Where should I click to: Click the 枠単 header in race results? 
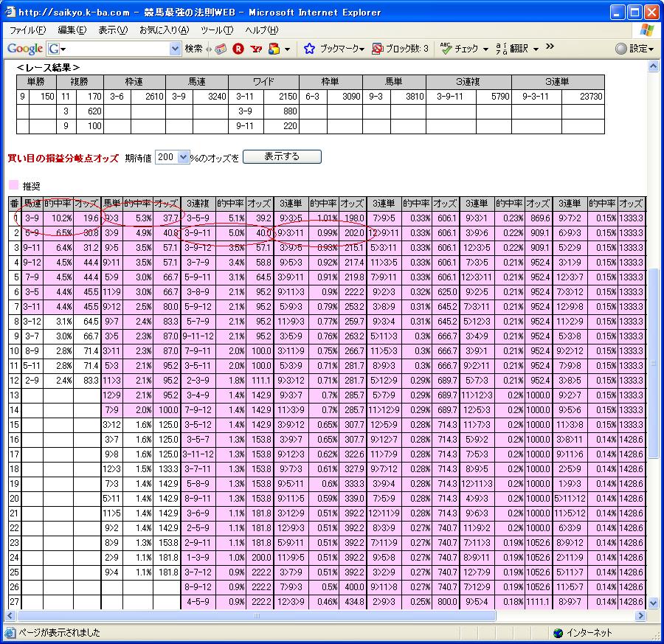tap(331, 82)
